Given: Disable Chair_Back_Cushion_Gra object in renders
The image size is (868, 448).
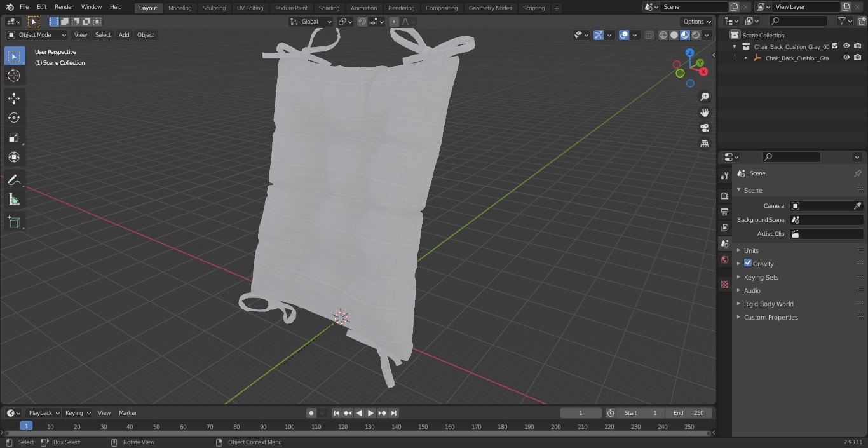Looking at the screenshot, I should pyautogui.click(x=858, y=58).
